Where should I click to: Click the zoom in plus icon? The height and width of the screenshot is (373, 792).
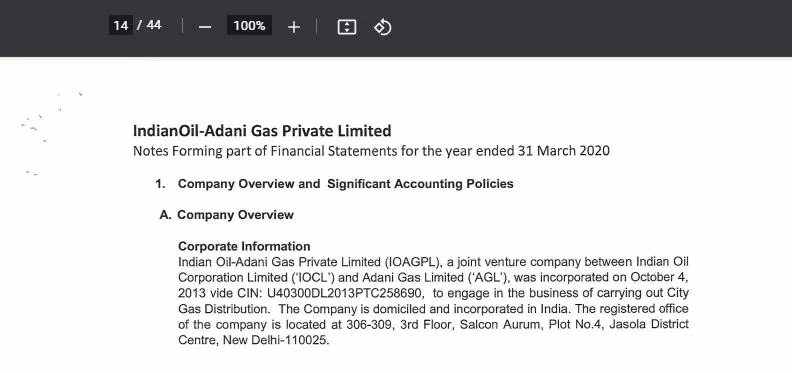click(293, 27)
